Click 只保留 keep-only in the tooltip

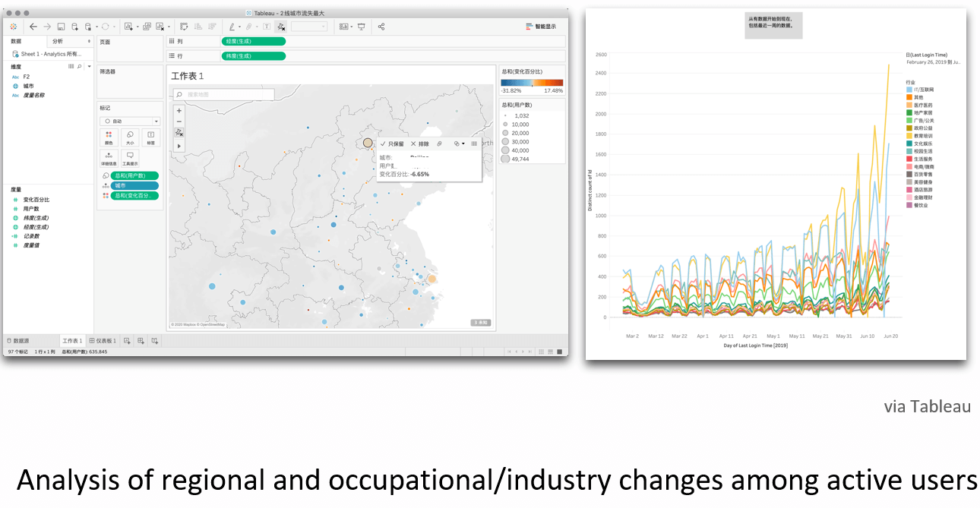pos(392,144)
